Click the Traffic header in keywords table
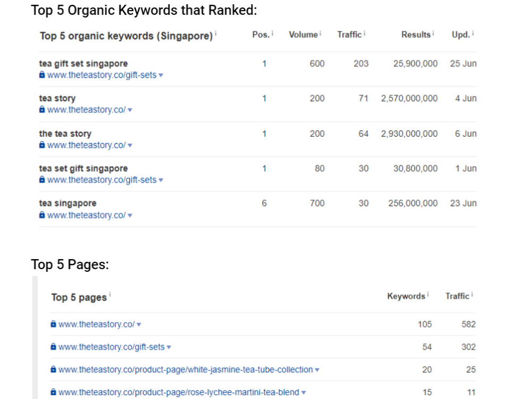Image resolution: width=532 pixels, height=399 pixels. 349,35
